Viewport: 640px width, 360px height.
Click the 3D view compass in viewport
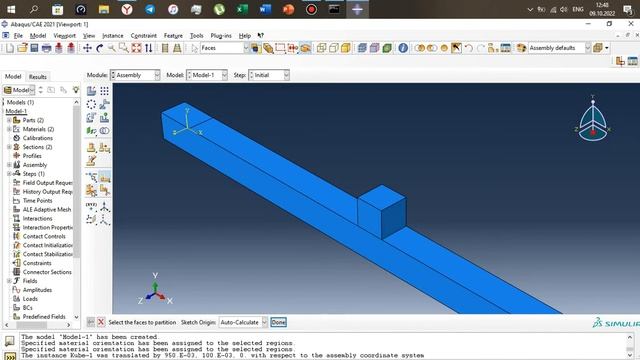click(593, 120)
